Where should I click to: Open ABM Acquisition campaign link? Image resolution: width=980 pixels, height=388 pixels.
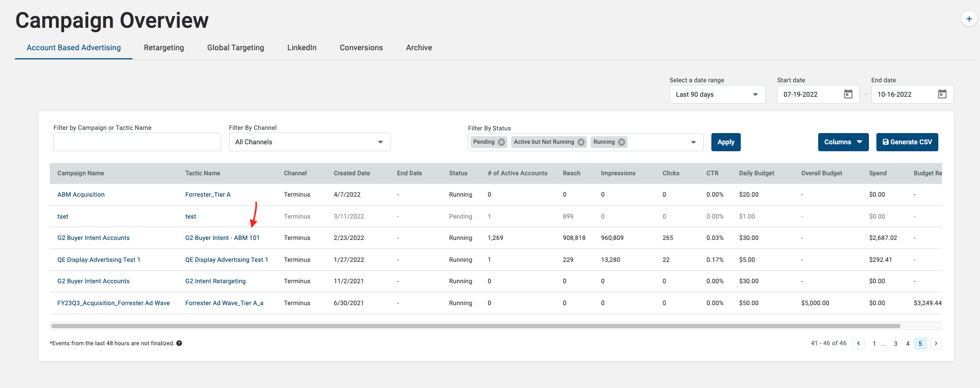click(81, 195)
